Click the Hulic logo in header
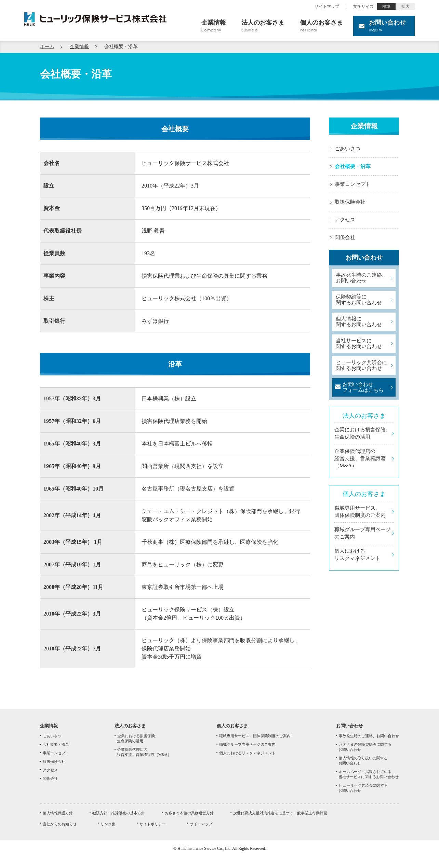Viewport: 439px width, 868px height. tap(95, 19)
